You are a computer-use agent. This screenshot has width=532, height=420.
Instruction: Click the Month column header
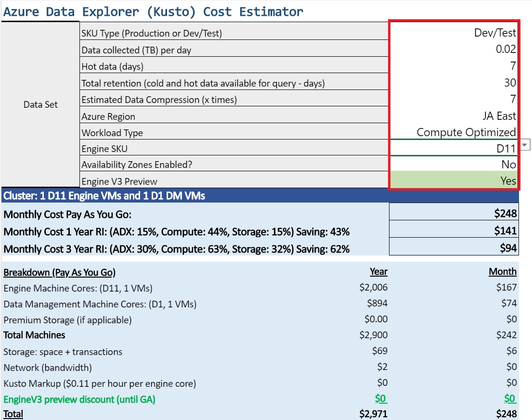click(x=503, y=271)
